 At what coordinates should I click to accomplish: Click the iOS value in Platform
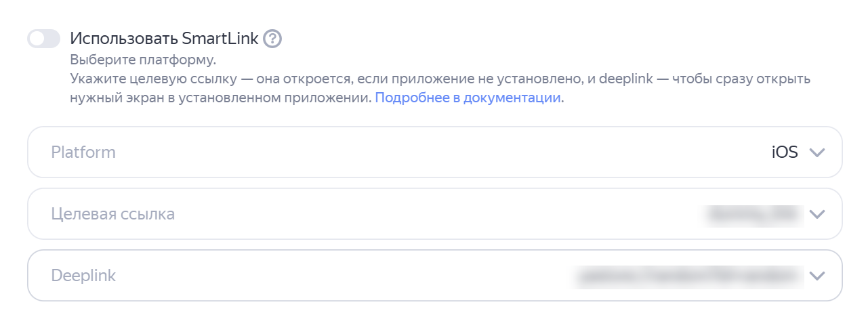[x=785, y=152]
